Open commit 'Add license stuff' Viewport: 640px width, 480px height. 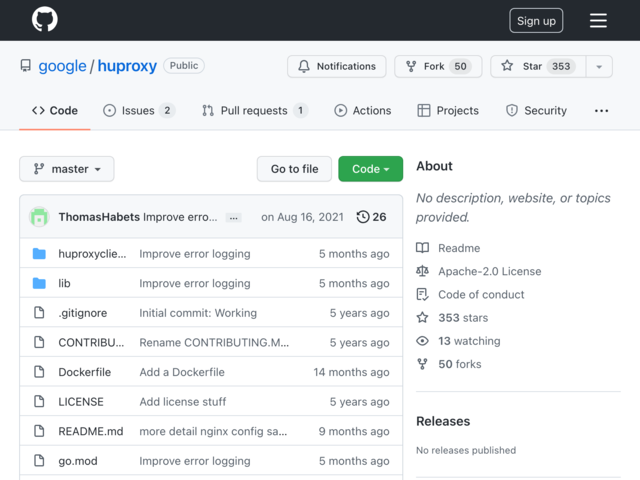tap(182, 401)
